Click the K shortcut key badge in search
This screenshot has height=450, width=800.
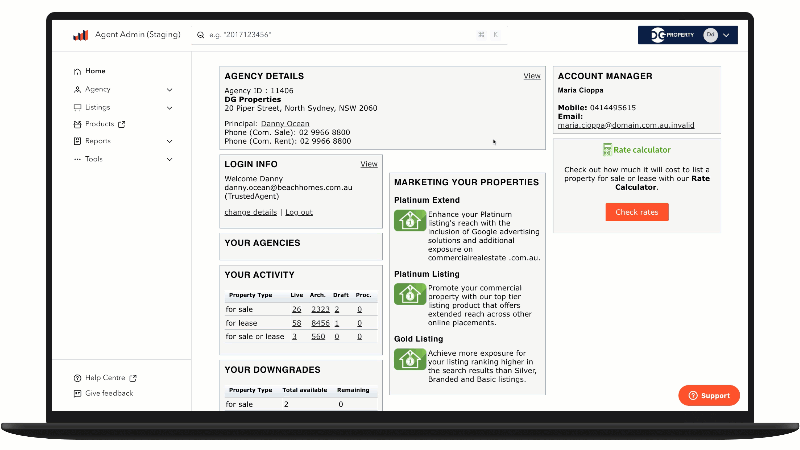(495, 35)
